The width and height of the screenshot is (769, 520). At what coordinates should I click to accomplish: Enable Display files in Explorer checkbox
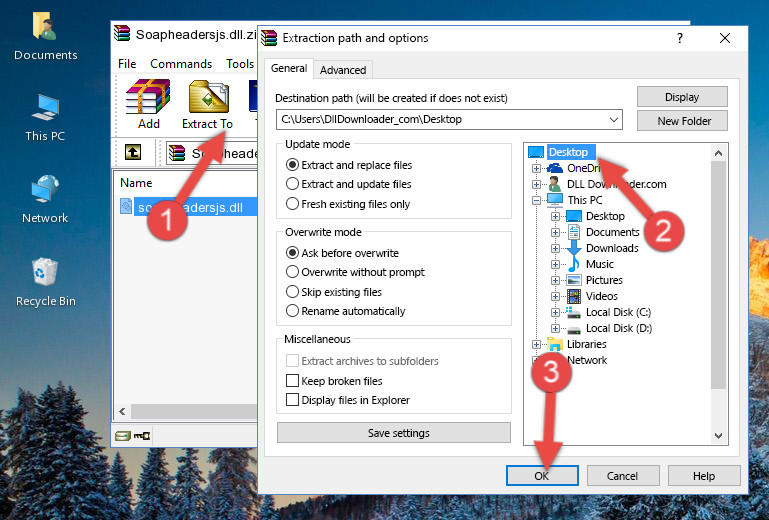(292, 400)
